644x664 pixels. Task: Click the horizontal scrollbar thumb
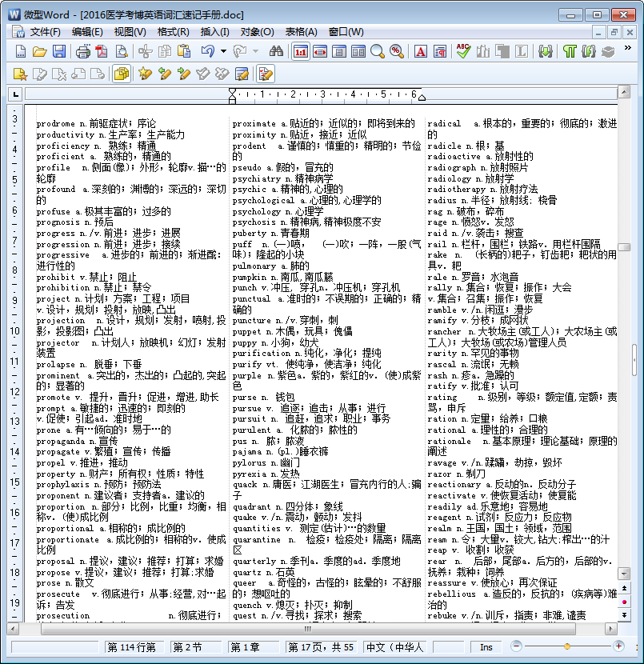(308, 629)
